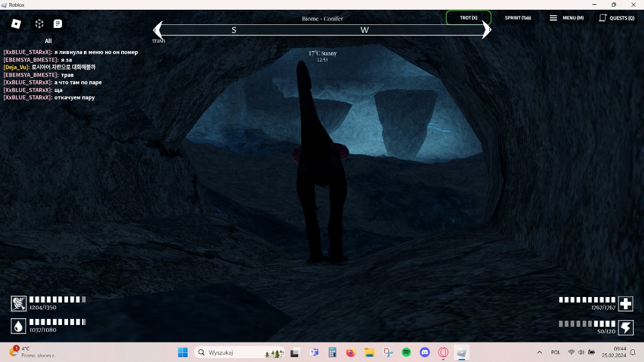
Task: Click the left arrow of the compass
Action: pos(157,30)
